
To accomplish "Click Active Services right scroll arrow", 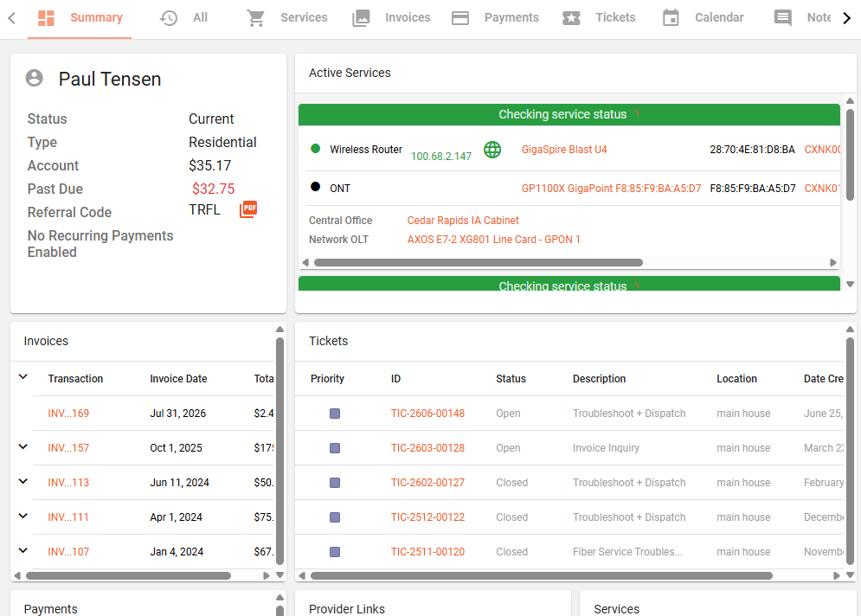I will pos(833,262).
